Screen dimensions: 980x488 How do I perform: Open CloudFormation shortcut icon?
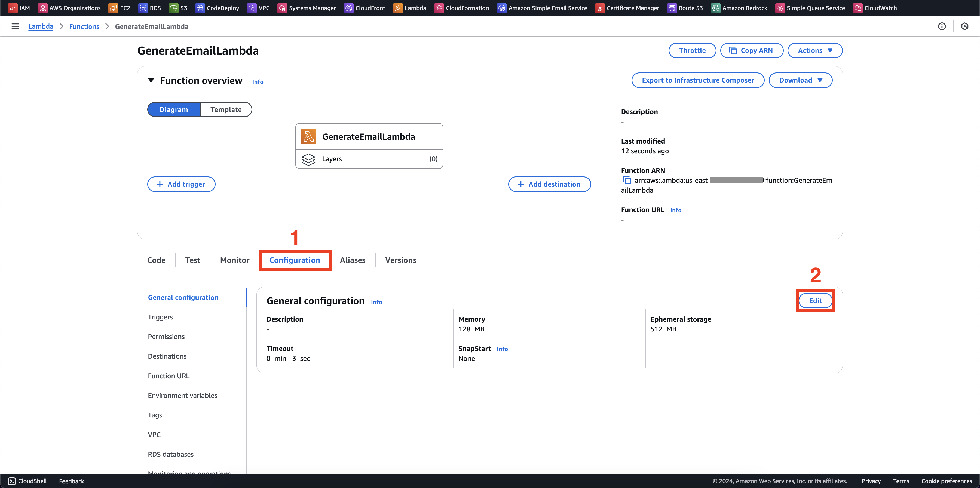[439, 8]
